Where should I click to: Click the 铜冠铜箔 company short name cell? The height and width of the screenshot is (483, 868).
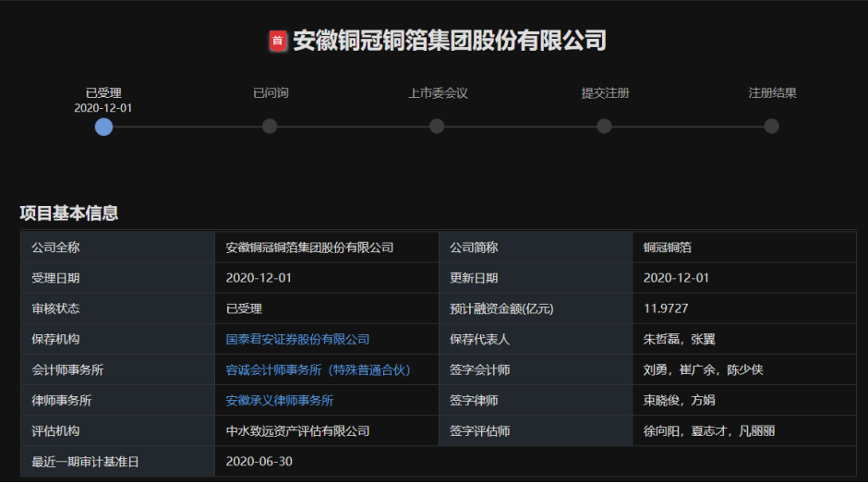click(667, 248)
